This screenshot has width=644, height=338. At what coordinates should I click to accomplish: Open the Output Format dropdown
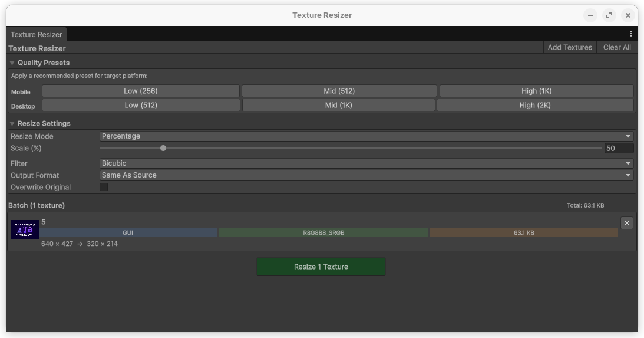pos(366,175)
